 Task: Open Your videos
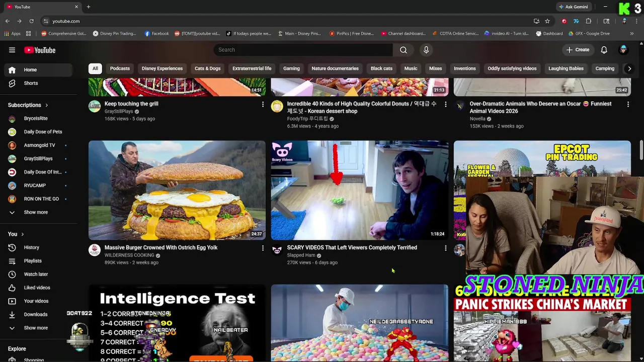pyautogui.click(x=38, y=301)
